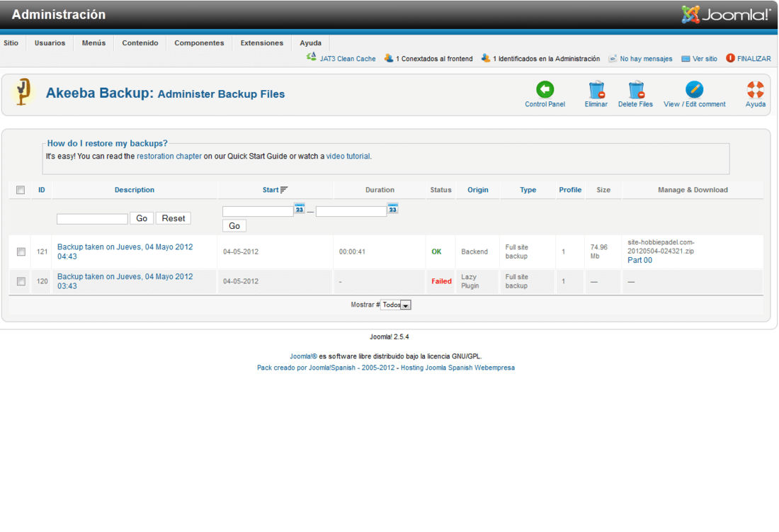Open the video tutorial link
This screenshot has width=779, height=532.
pos(348,156)
